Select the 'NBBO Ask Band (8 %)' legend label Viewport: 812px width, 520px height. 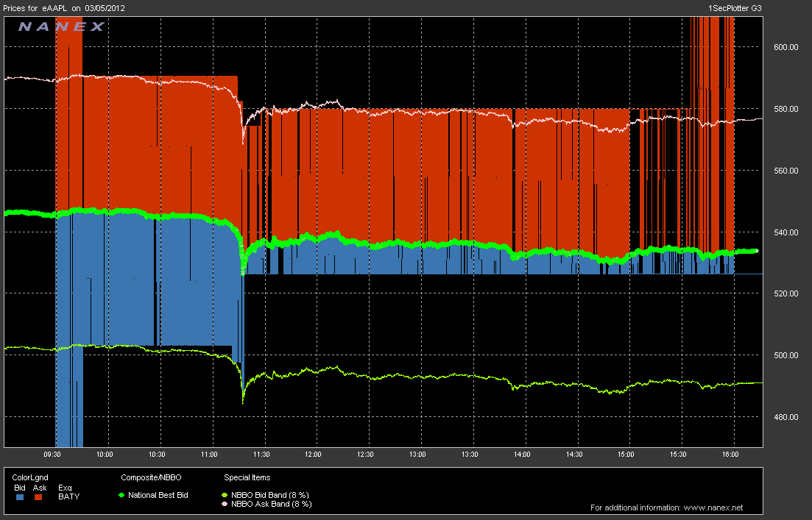click(x=272, y=504)
